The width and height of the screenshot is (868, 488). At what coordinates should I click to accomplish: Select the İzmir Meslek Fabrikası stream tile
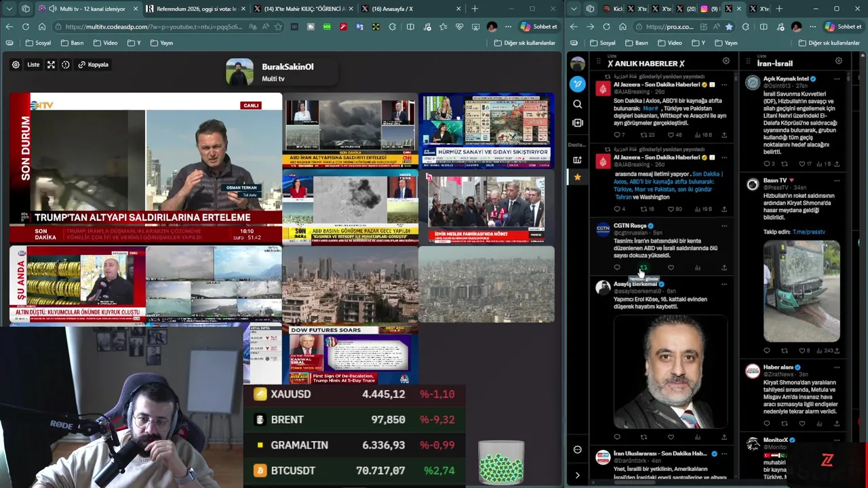coord(486,207)
